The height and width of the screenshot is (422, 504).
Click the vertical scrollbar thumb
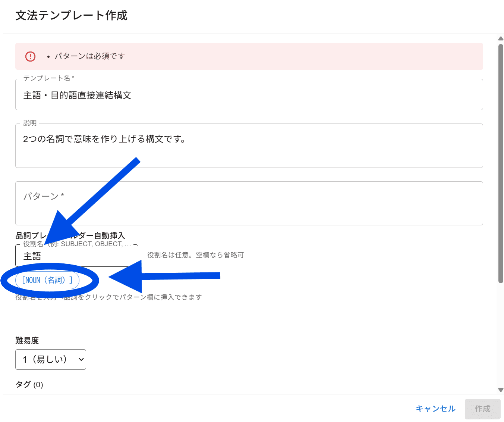[x=501, y=164]
